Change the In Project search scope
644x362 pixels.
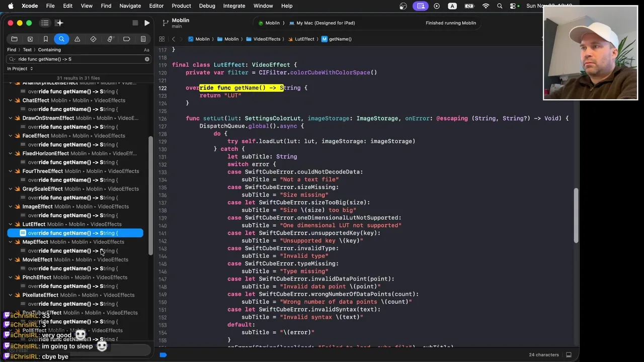(20, 68)
